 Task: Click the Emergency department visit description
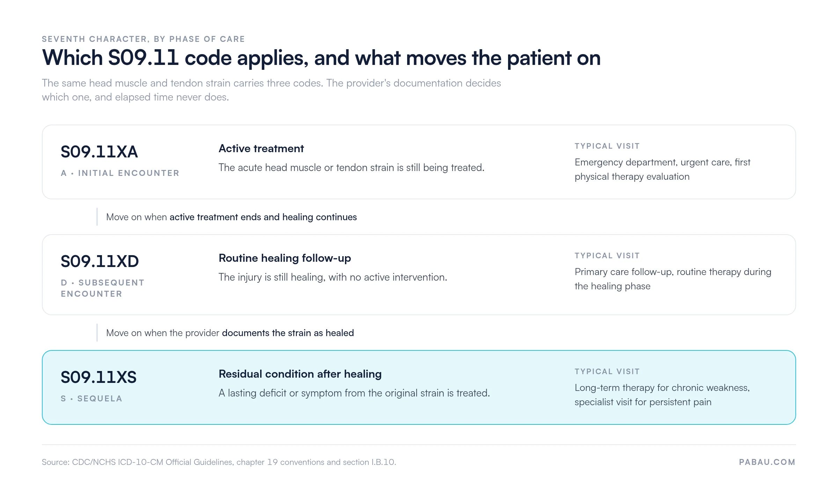point(662,169)
